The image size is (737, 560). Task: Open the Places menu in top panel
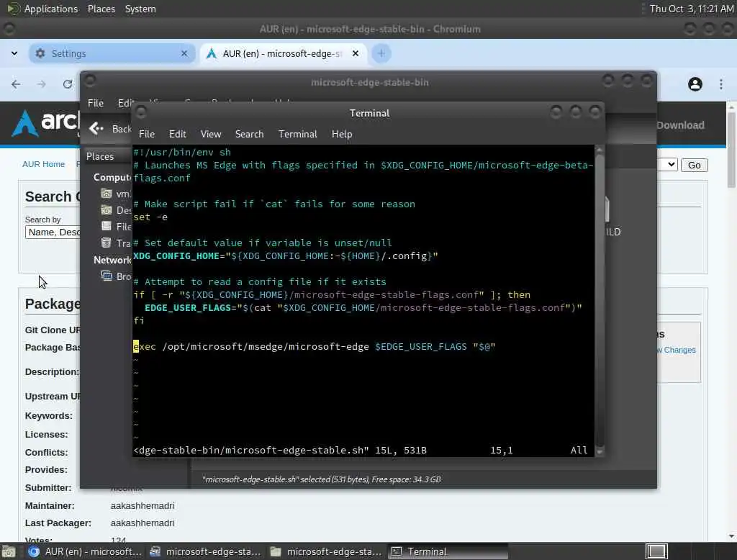101,9
